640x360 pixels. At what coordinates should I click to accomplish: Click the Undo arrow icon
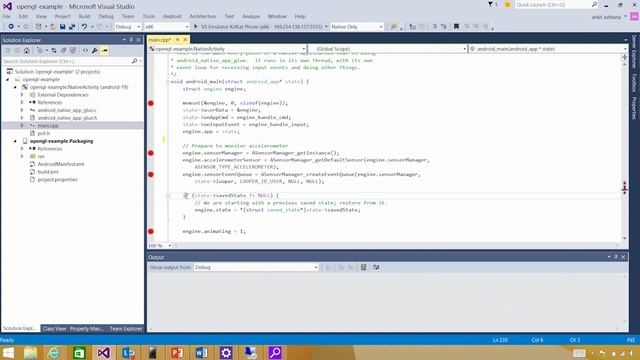(x=84, y=27)
